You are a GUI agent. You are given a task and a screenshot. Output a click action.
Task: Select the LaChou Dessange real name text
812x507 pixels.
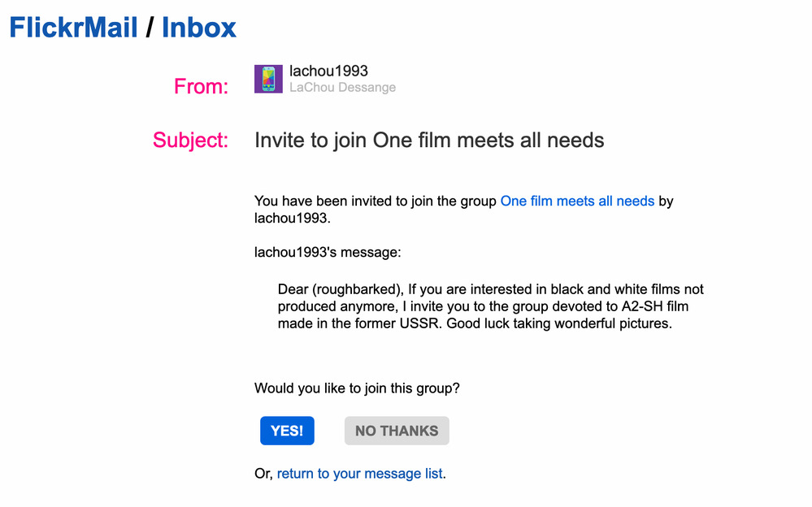click(342, 87)
